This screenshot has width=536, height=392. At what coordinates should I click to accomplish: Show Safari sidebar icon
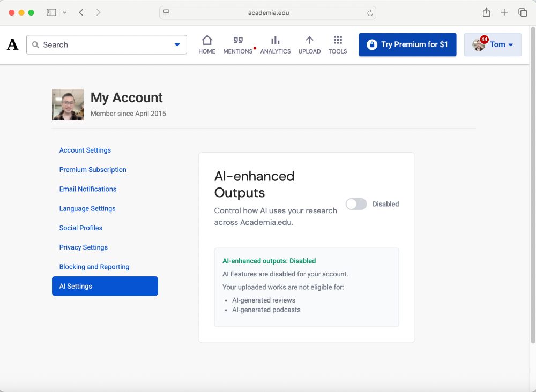[x=51, y=13]
